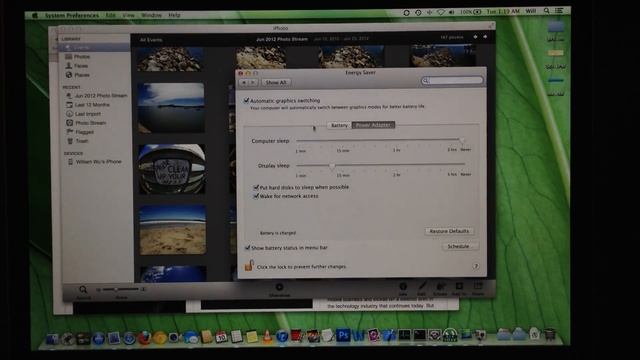This screenshot has height=360, width=640.
Task: Go back in System Preferences
Action: click(244, 82)
